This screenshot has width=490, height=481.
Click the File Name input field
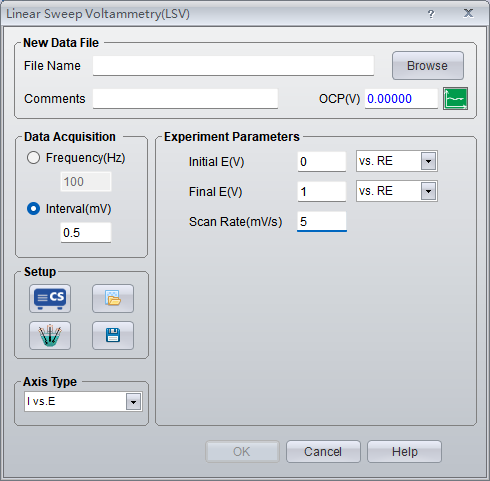coord(233,66)
